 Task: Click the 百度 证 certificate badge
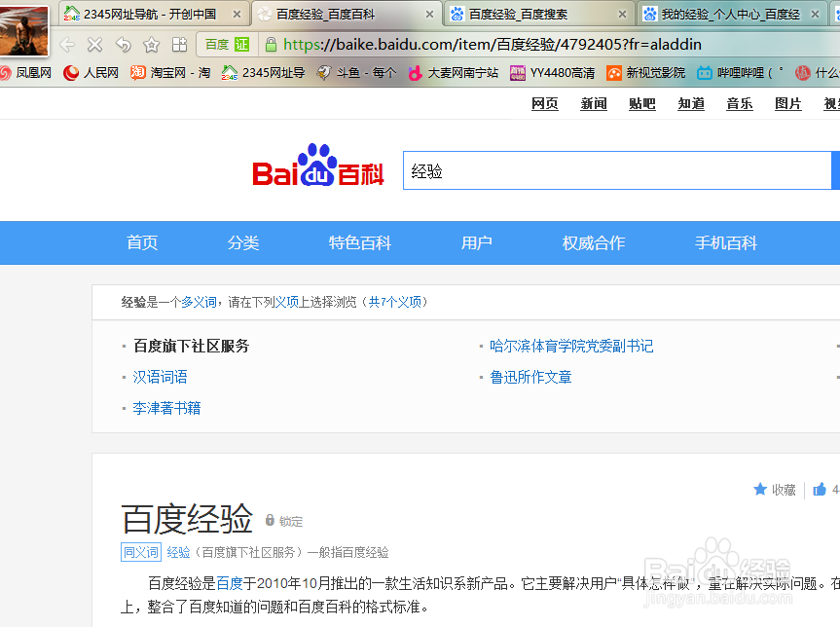tap(228, 45)
